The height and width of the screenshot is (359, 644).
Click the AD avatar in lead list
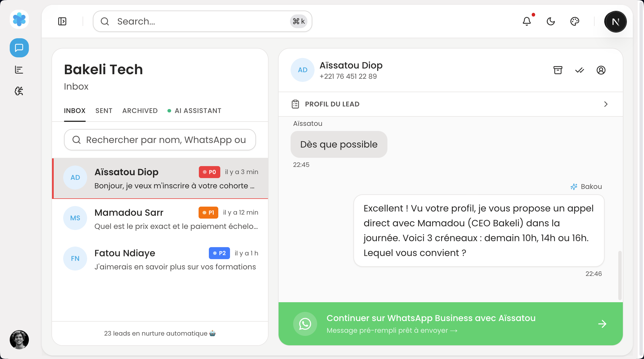(75, 178)
